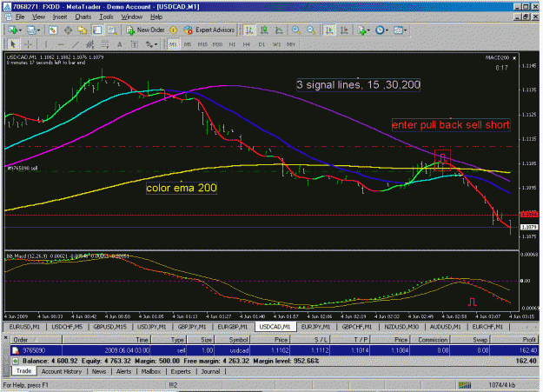Open the Profiles toolbar icon
This screenshot has height=392, width=543.
31,30
